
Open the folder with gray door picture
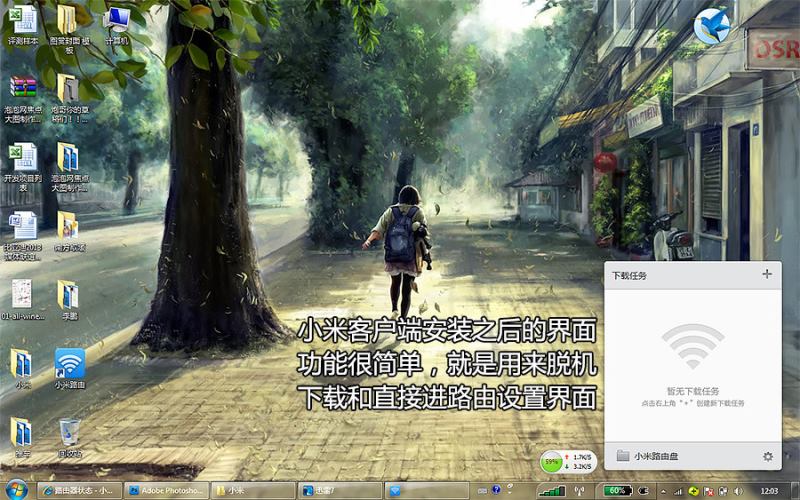69,99
